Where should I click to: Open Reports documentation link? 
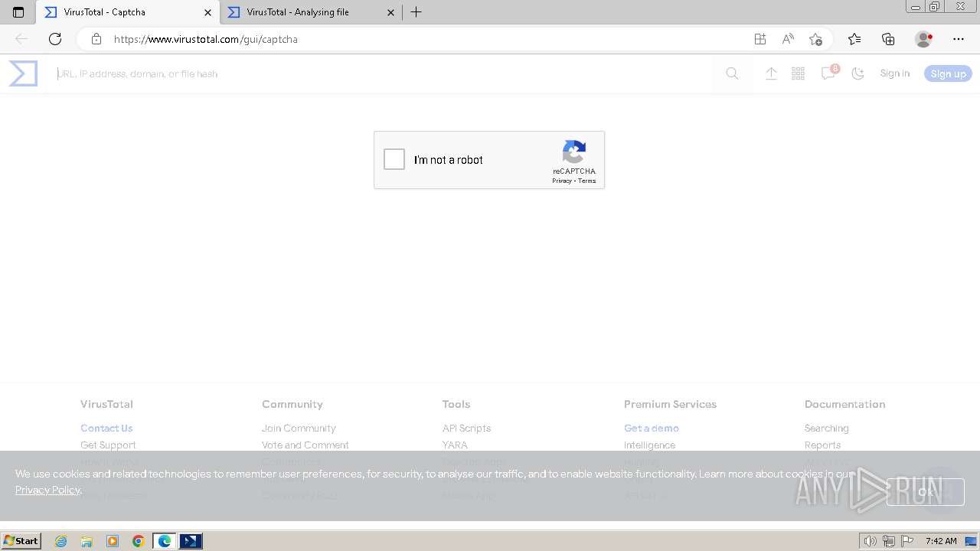click(x=822, y=445)
